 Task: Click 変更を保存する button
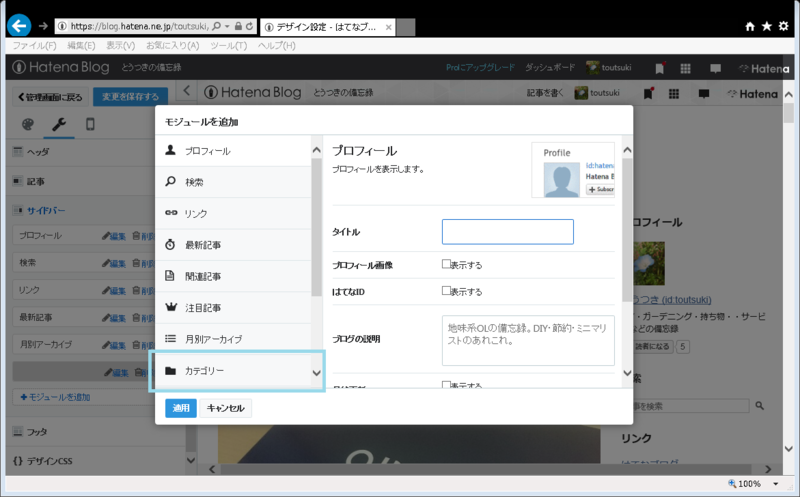[x=130, y=96]
